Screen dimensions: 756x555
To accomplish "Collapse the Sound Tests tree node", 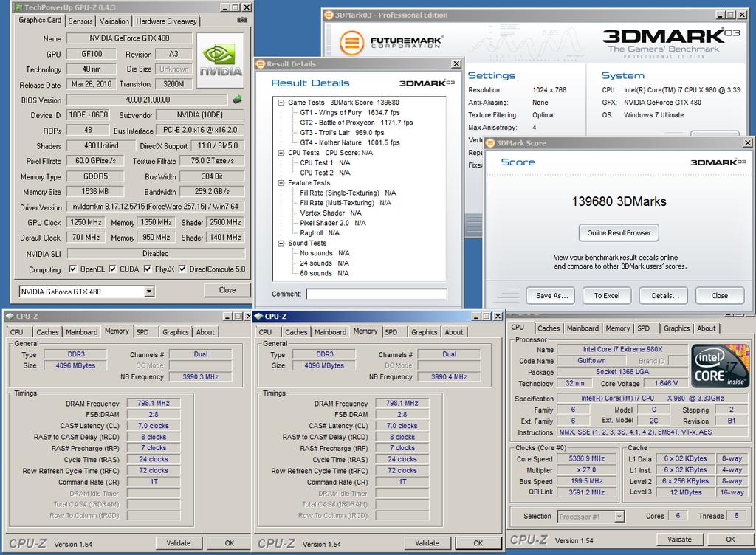I will click(x=281, y=244).
